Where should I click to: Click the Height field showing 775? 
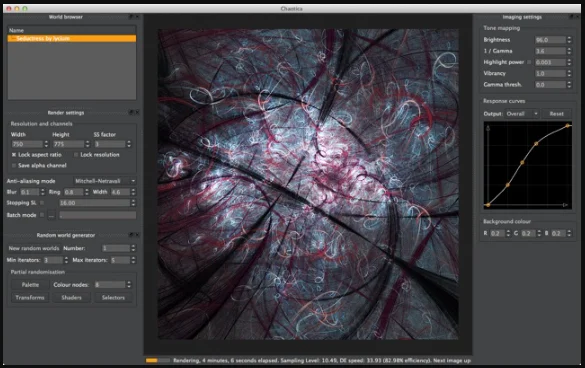[x=68, y=144]
